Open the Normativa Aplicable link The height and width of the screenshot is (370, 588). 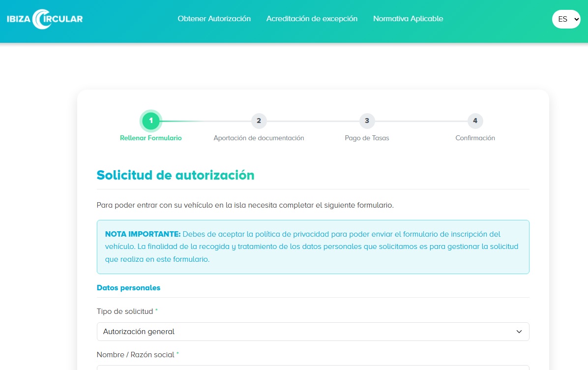click(x=408, y=19)
